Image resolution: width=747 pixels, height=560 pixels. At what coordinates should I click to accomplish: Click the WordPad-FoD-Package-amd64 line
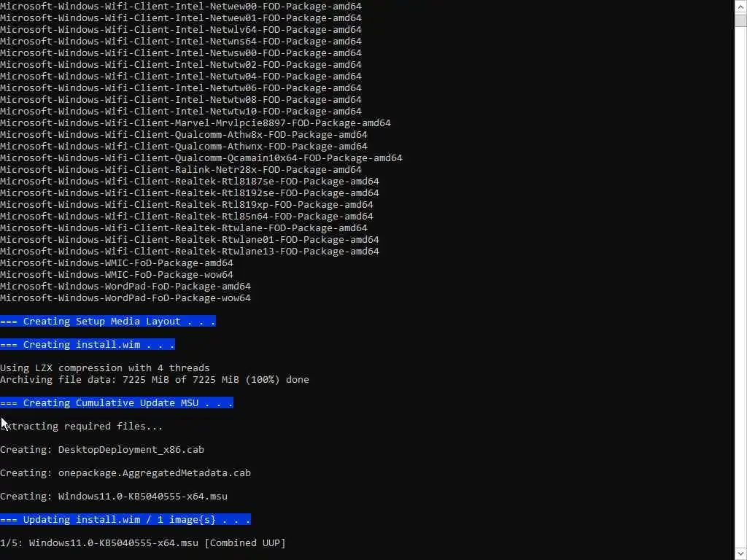coord(125,286)
